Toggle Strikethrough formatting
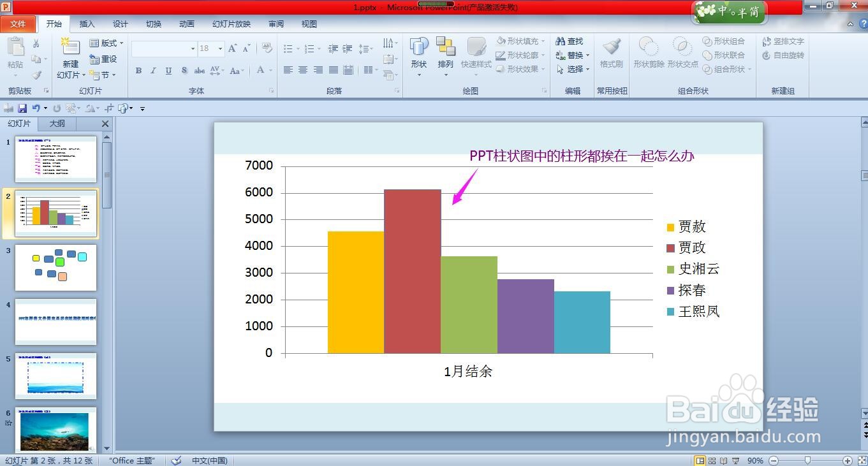This screenshot has height=466, width=868. point(200,70)
